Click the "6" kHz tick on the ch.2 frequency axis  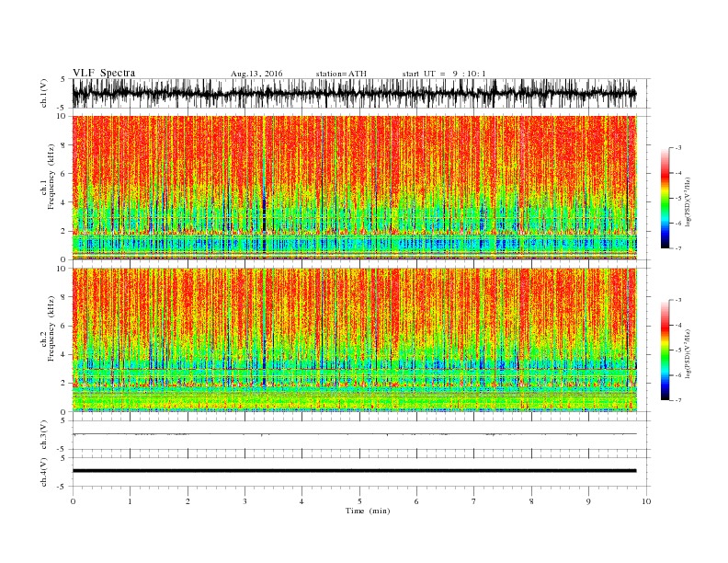[x=64, y=326]
